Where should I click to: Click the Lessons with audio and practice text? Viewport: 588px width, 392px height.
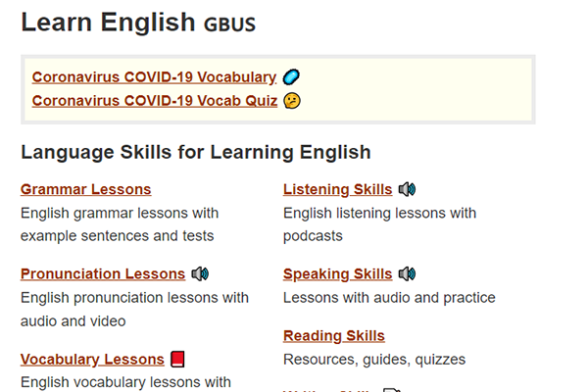pyautogui.click(x=389, y=298)
